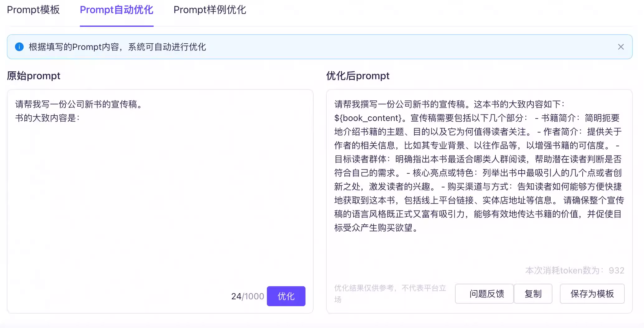Select the Prompt自动优化 tab
The height and width of the screenshot is (328, 644).
(116, 10)
